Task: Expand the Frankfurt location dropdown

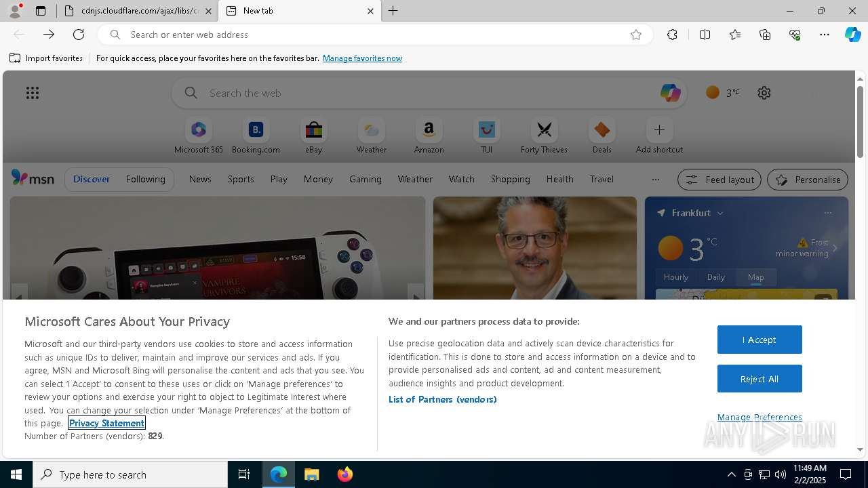Action: 720,213
